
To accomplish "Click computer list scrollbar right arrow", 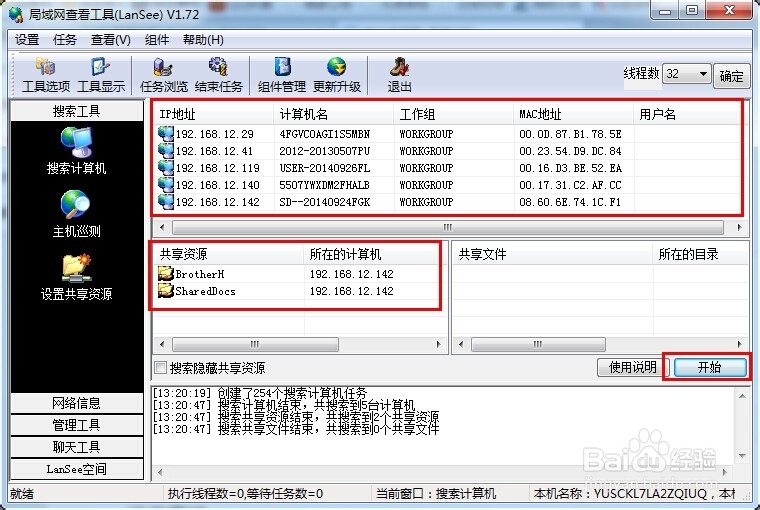I will [x=739, y=227].
